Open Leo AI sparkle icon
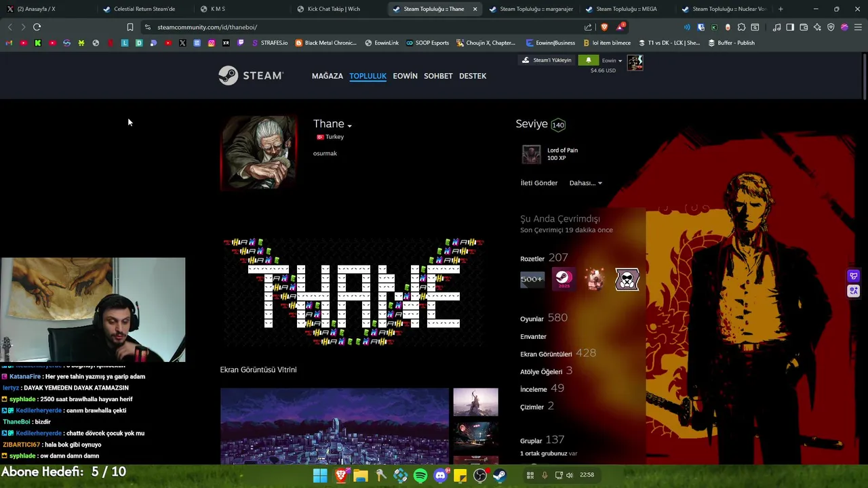 coord(817,27)
